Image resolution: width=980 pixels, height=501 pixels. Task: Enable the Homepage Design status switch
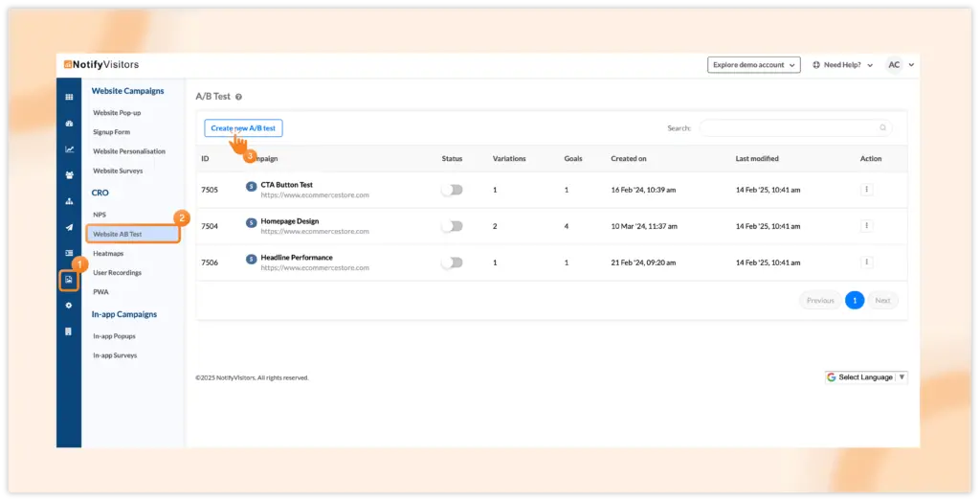[x=452, y=226]
